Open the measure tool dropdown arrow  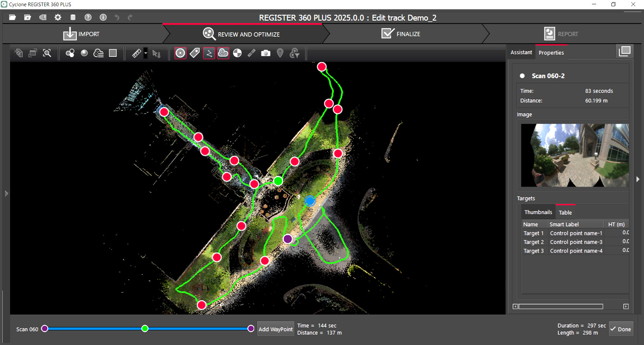(146, 53)
